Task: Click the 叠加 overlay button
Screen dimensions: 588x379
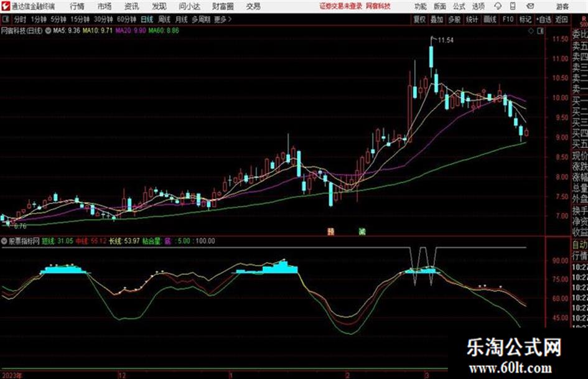Action: pyautogui.click(x=437, y=19)
